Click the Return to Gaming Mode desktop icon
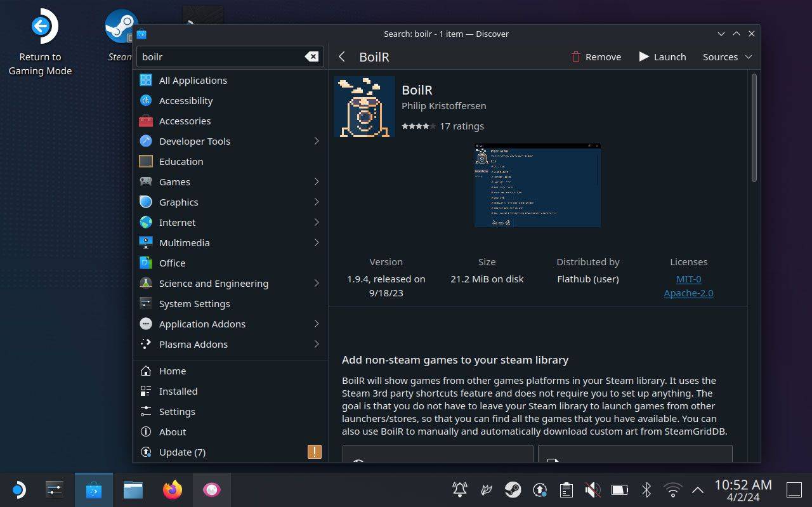This screenshot has height=507, width=812. click(40, 43)
